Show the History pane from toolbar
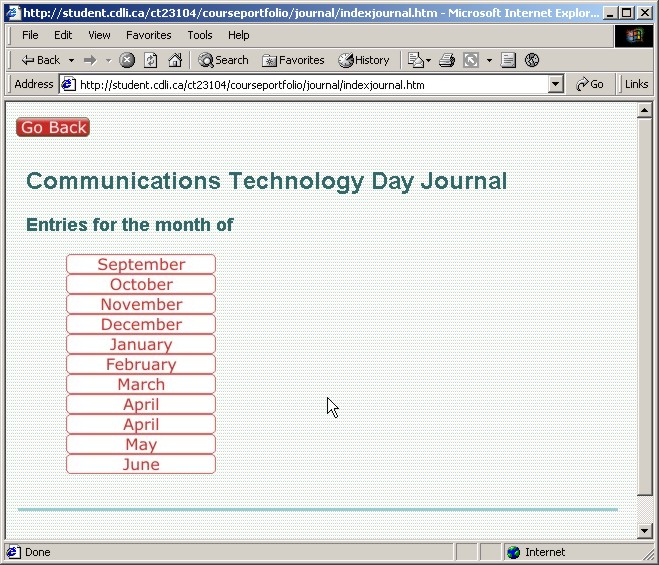The image size is (659, 565). pyautogui.click(x=364, y=61)
